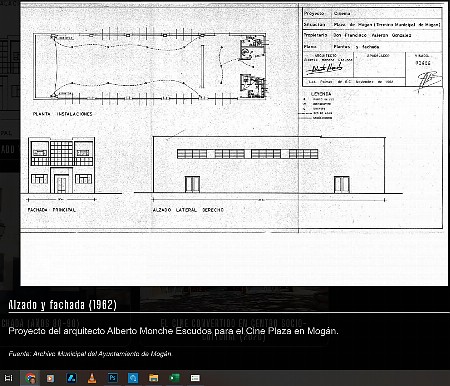Click the 'LEYENDA' heading on the drawing

(x=321, y=94)
